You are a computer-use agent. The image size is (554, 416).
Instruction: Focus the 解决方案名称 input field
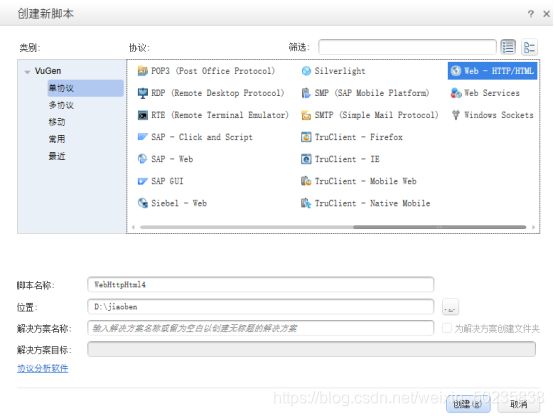260,328
